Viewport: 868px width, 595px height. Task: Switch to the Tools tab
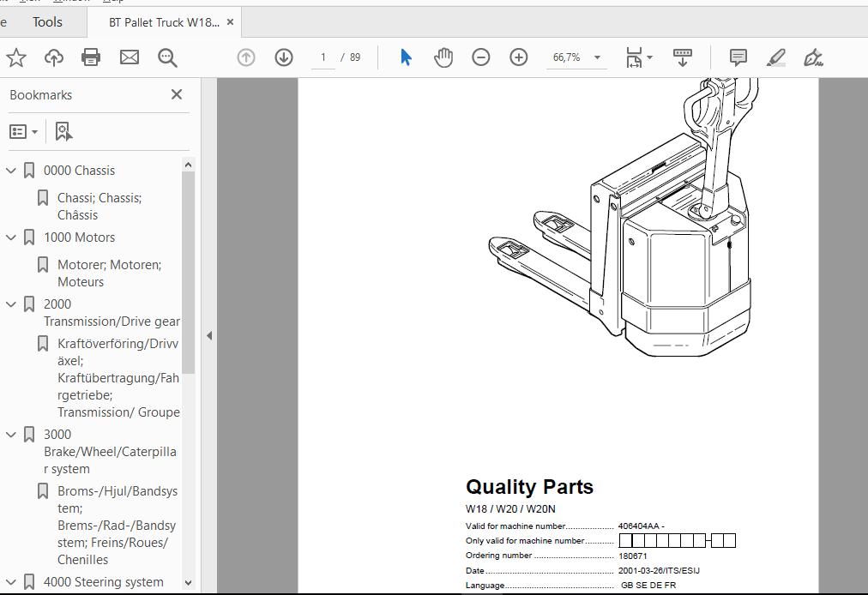coord(47,22)
